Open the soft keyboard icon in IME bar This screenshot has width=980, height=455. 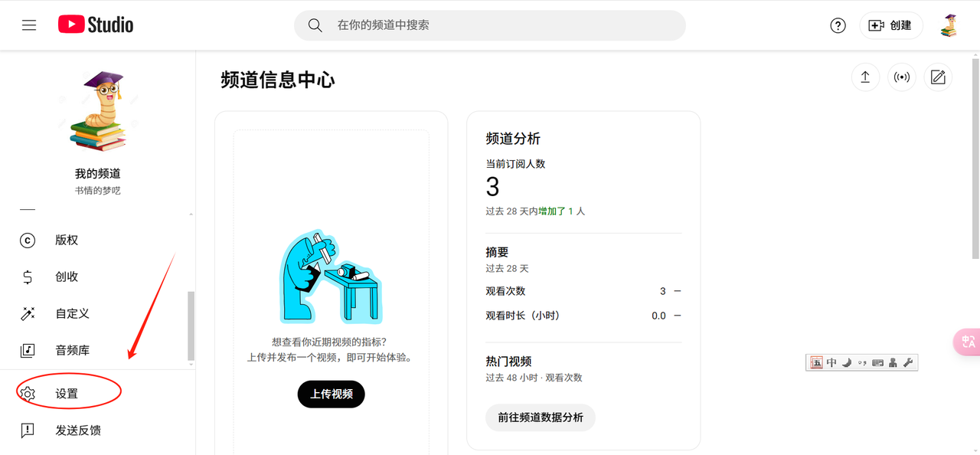click(x=877, y=362)
